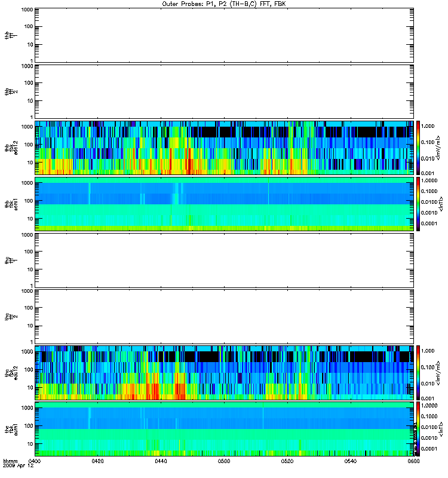Click the '0540' time axis label
This screenshot has height=478, width=448.
[351, 461]
